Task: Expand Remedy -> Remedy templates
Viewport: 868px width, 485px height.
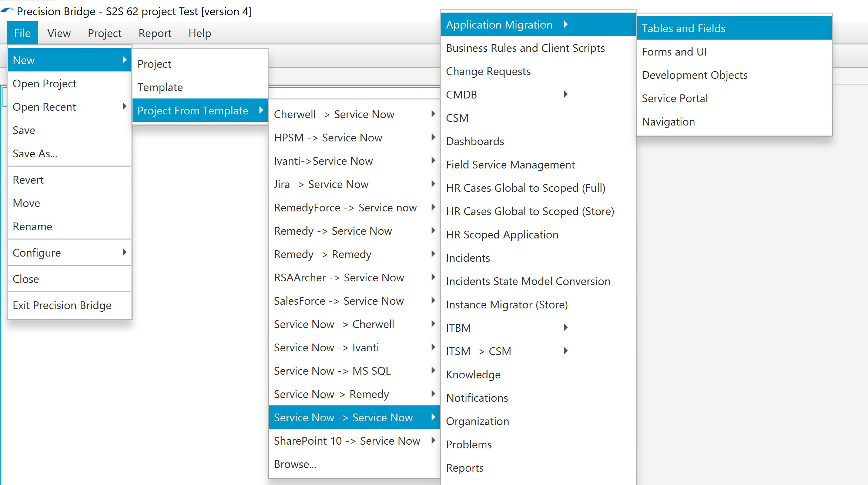Action: tap(355, 254)
